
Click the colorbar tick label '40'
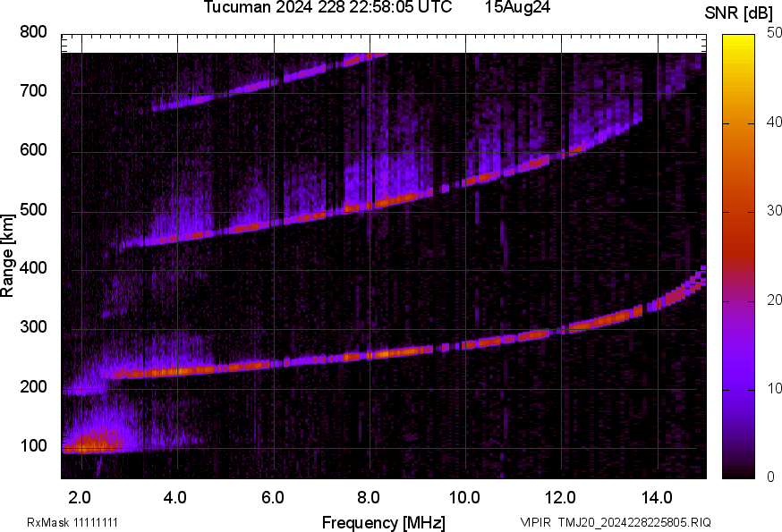774,122
